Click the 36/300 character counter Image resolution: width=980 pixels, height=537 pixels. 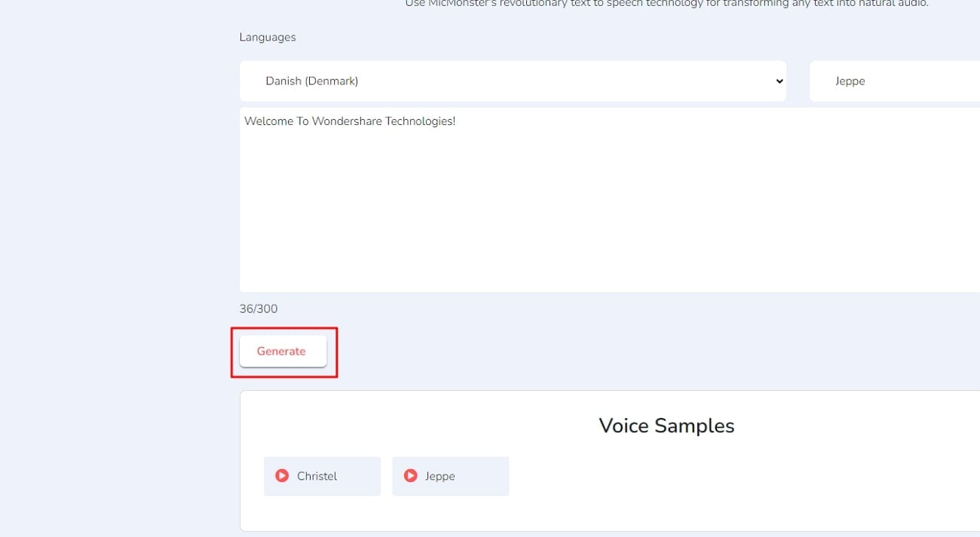[259, 309]
